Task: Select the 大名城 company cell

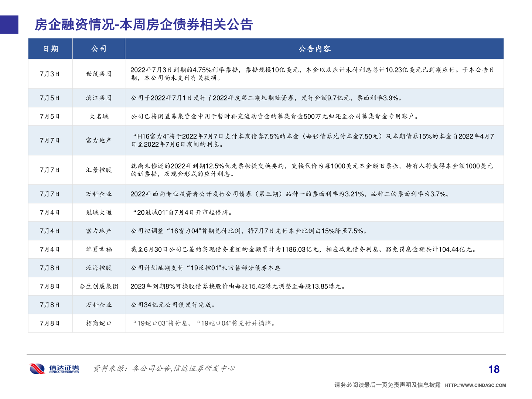Action: click(99, 116)
